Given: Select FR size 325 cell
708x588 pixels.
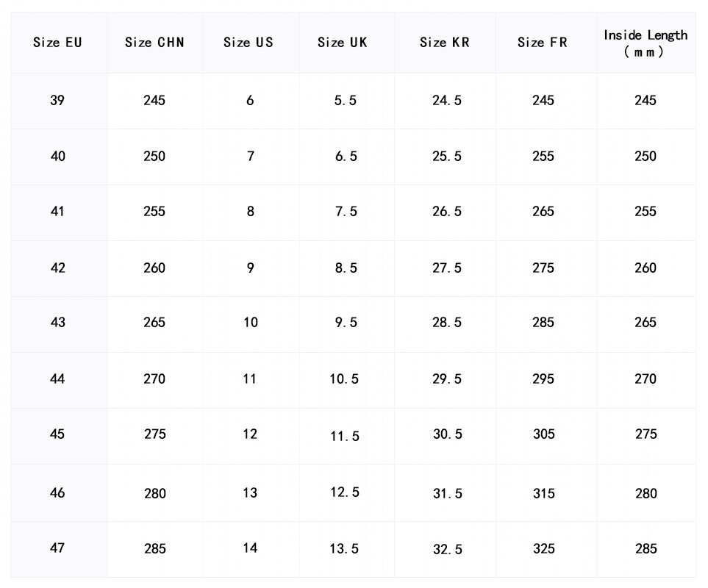Looking at the screenshot, I should coord(544,549).
